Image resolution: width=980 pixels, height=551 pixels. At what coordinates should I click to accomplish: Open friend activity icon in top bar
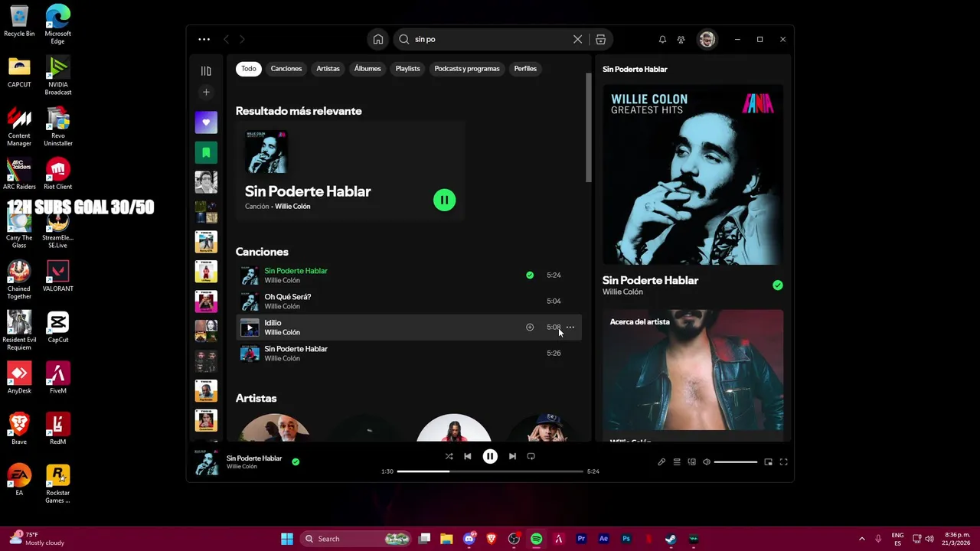tap(681, 39)
